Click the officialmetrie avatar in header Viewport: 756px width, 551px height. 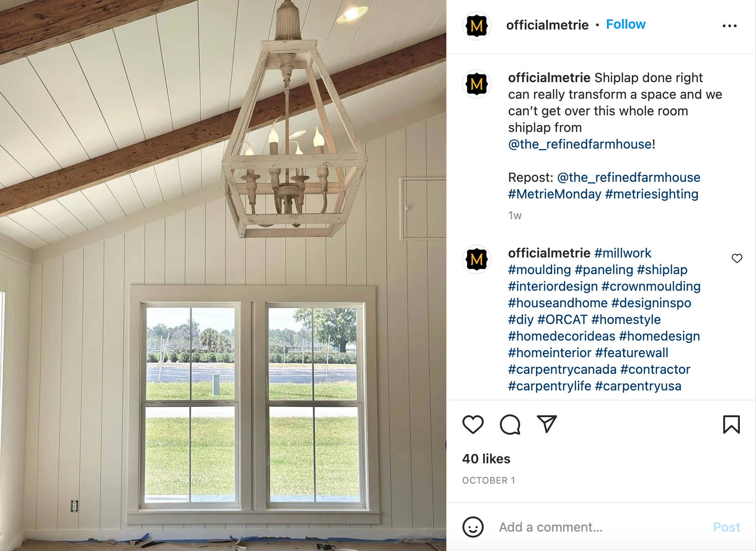point(477,26)
